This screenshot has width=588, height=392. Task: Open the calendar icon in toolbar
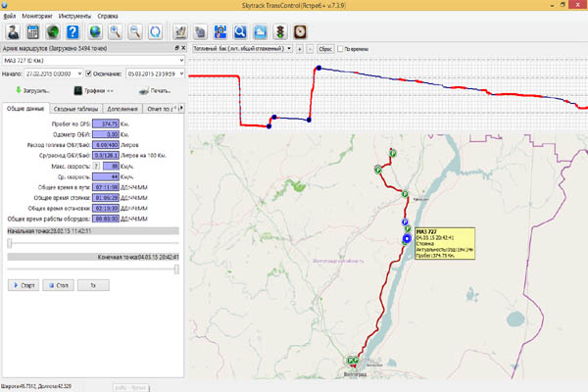32,31
